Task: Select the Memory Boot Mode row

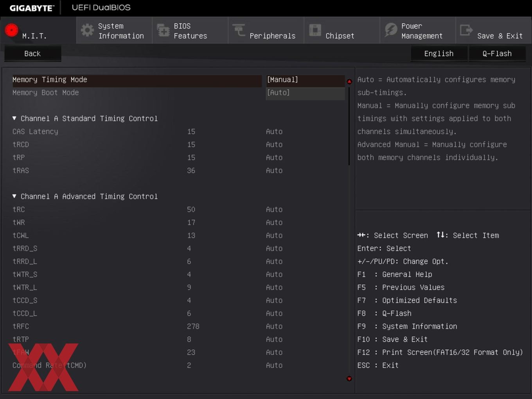Action: (x=137, y=93)
